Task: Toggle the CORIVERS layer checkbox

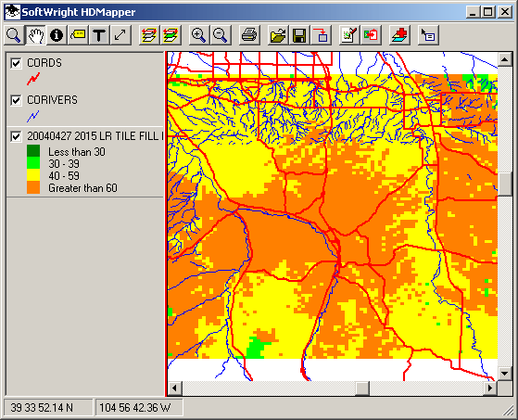Action: 16,100
